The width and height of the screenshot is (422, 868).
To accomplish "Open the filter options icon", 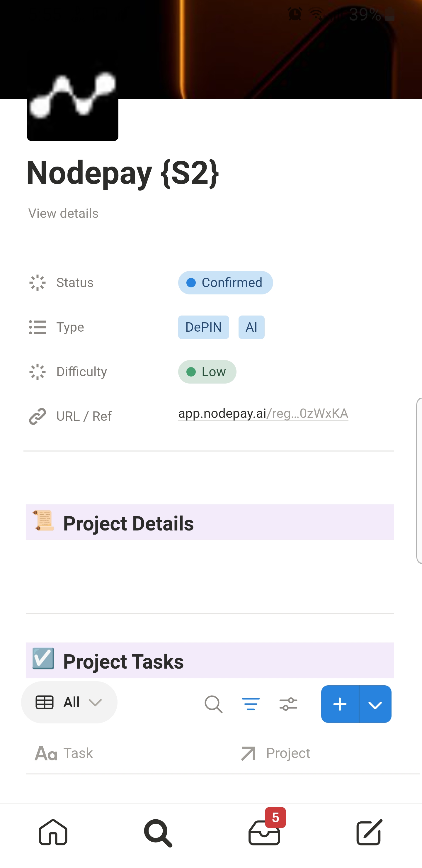I will pos(251,704).
